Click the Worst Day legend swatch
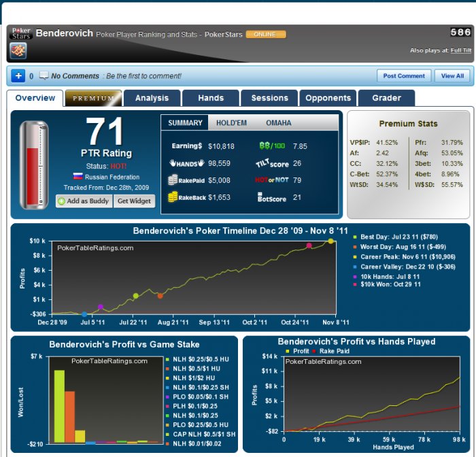 click(354, 247)
